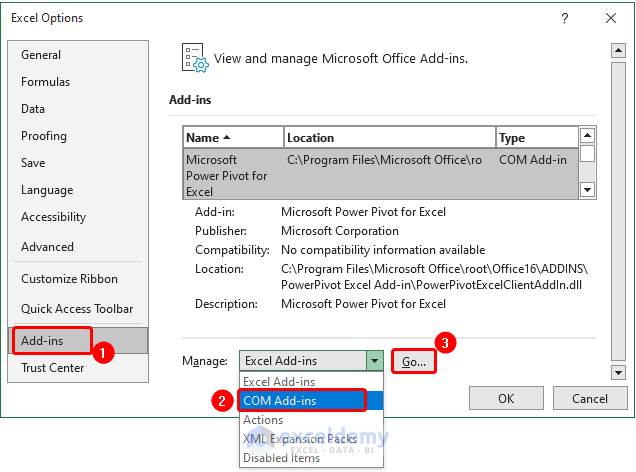Cancel the Excel Options dialog
Viewport: 636px width, 472px height.
point(590,398)
